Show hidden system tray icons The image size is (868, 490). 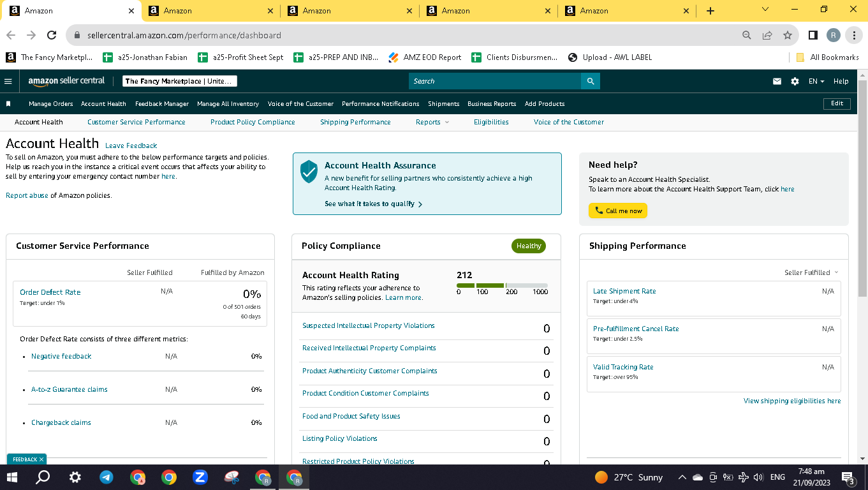coord(682,477)
